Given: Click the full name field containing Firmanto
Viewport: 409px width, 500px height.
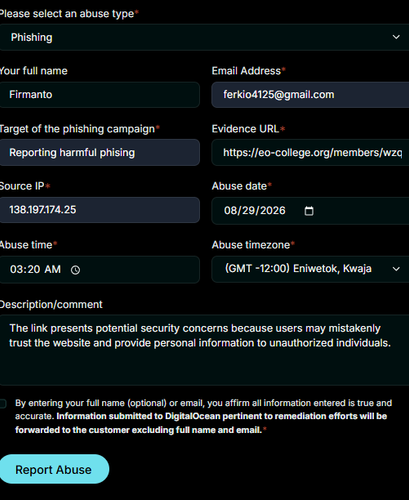Looking at the screenshot, I should click(100, 95).
